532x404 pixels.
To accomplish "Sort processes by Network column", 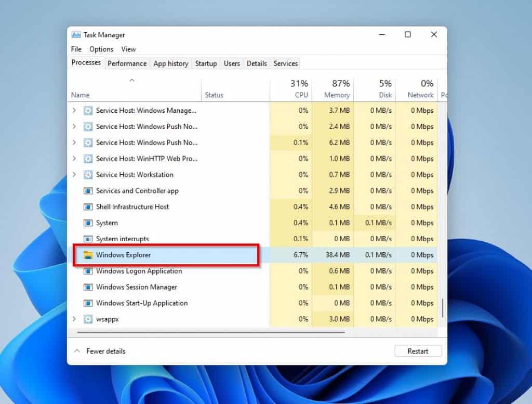I will [417, 89].
